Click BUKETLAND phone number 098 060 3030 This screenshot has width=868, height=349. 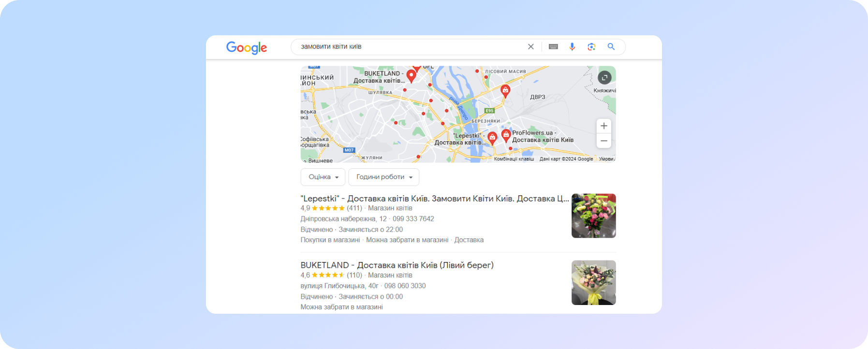click(405, 286)
